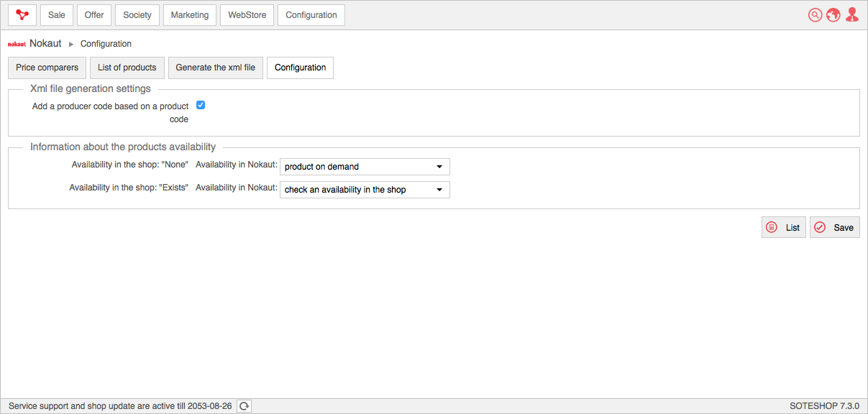Open the user account icon
Viewport: 868px width, 414px height.
[852, 15]
